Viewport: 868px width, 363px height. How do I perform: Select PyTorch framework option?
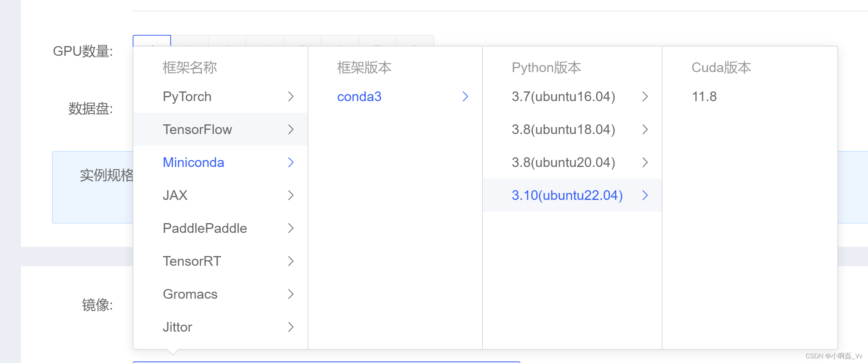tap(221, 96)
